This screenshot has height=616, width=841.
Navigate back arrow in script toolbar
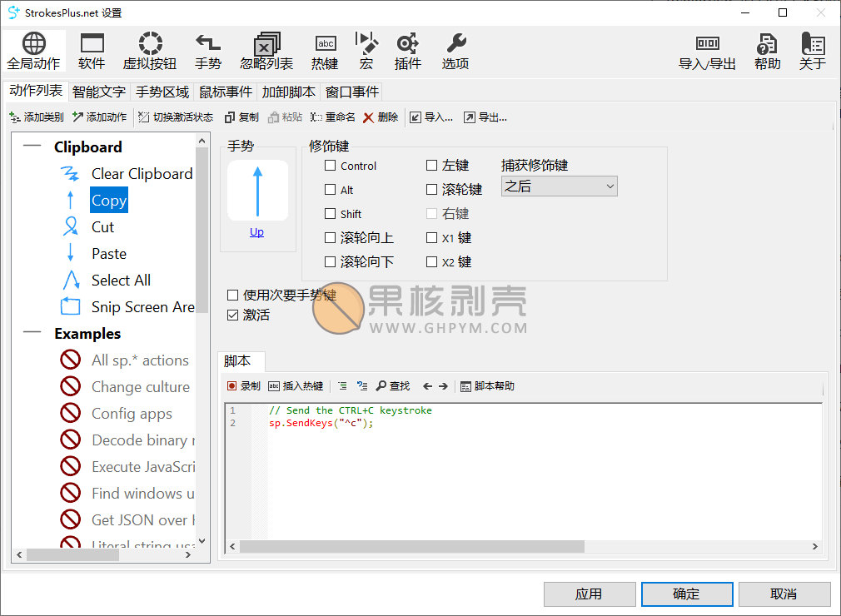pyautogui.click(x=427, y=386)
